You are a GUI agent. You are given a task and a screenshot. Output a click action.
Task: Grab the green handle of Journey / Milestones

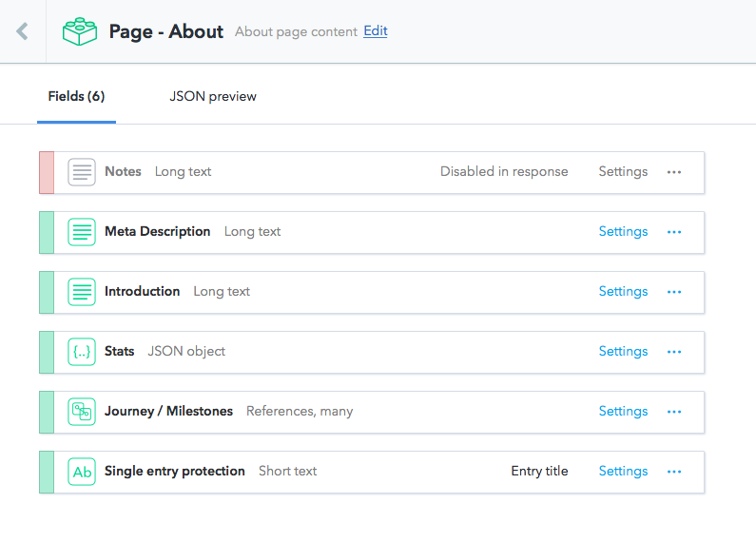(47, 412)
